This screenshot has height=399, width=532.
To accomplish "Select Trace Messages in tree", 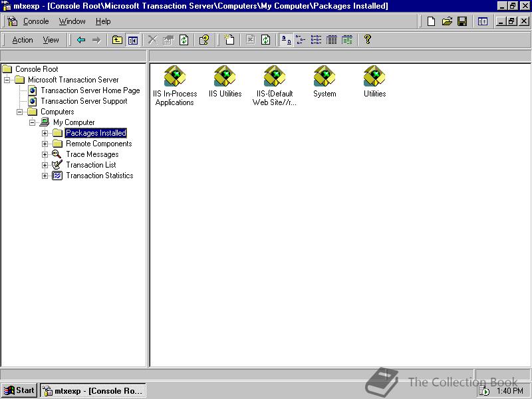I will [92, 154].
